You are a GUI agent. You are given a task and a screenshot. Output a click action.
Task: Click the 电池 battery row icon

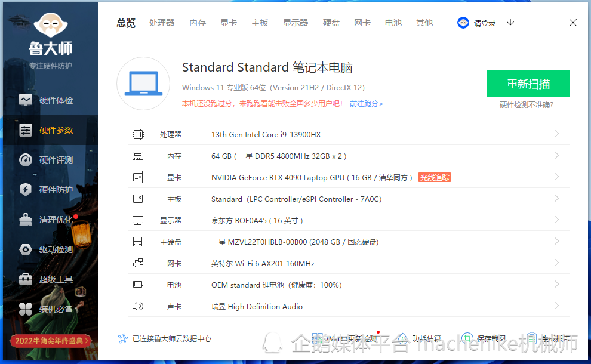coord(138,285)
